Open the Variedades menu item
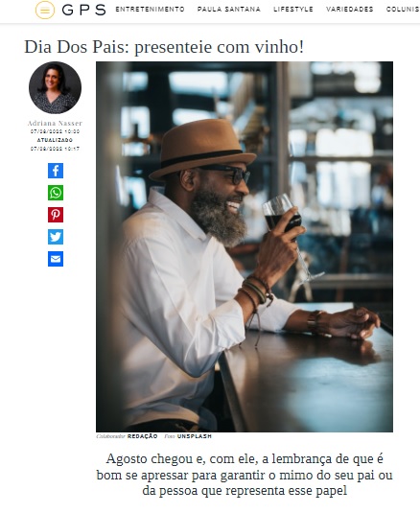 coord(350,10)
